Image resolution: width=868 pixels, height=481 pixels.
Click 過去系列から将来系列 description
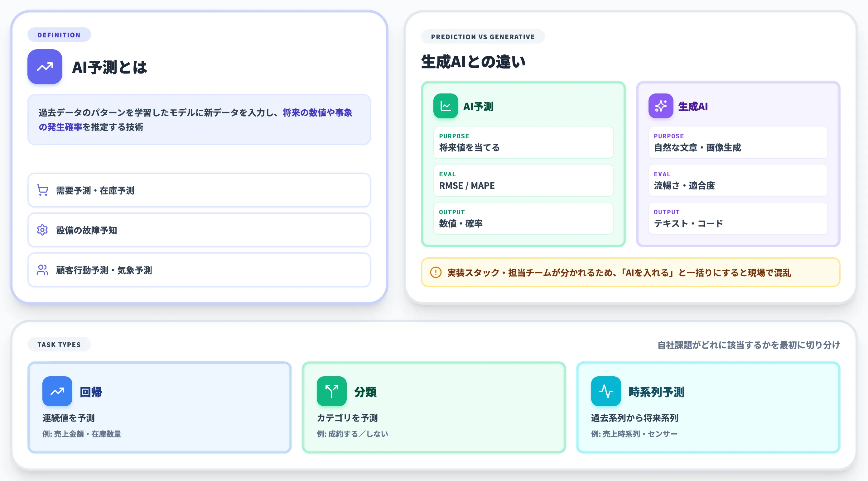point(634,418)
